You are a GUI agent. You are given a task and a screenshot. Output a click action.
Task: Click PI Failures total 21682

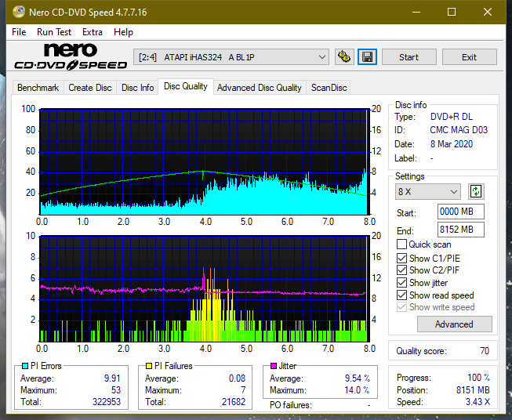[234, 402]
